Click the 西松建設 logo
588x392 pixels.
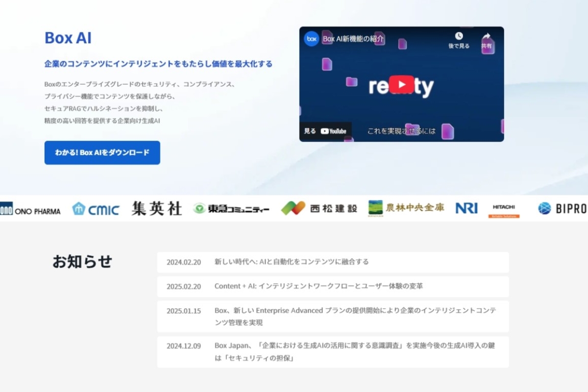(x=319, y=208)
